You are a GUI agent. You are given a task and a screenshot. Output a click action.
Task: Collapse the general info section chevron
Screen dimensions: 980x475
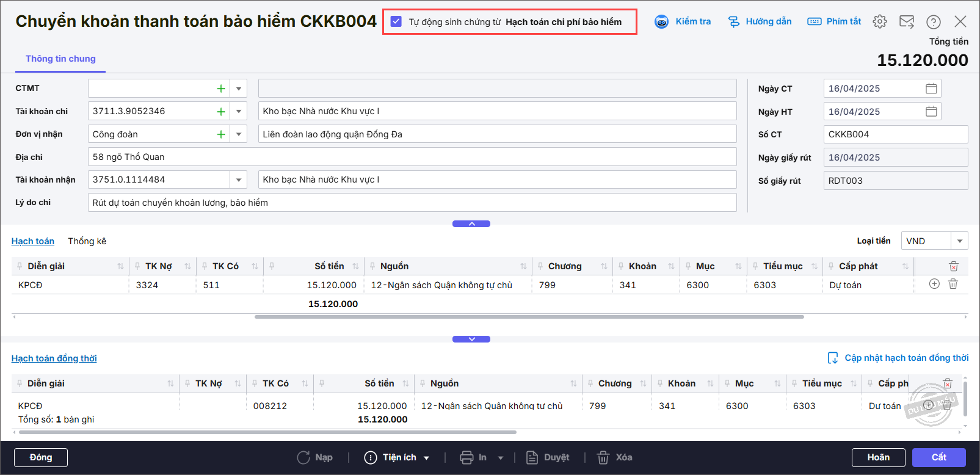[471, 224]
